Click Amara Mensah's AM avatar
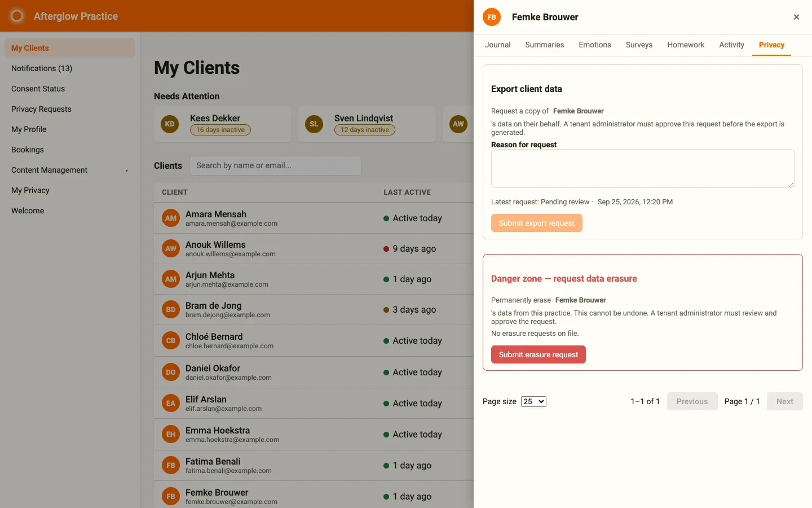 point(171,218)
